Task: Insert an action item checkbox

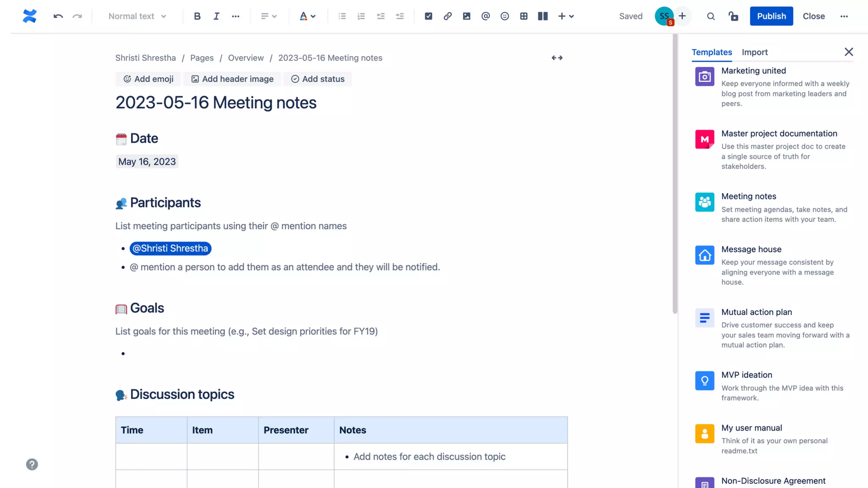Action: [428, 16]
